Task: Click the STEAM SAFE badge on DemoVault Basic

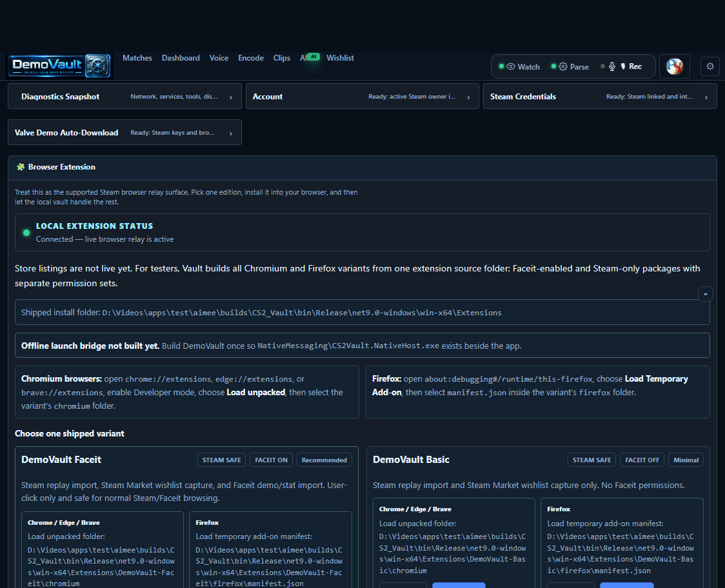Action: coord(591,460)
